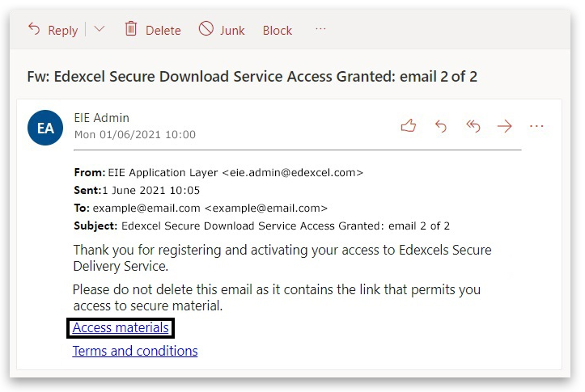Click the 'Thank you for registering' paragraph
585x392 pixels.
tap(282, 257)
